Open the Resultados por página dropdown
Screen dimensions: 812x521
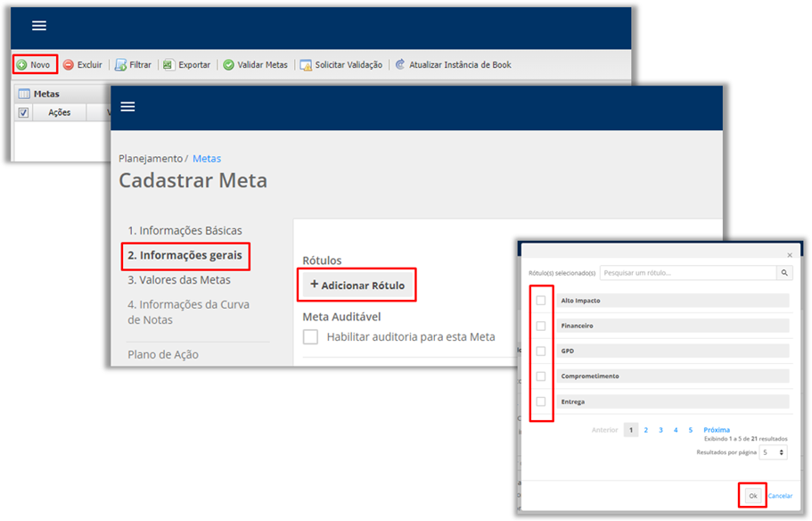click(774, 452)
